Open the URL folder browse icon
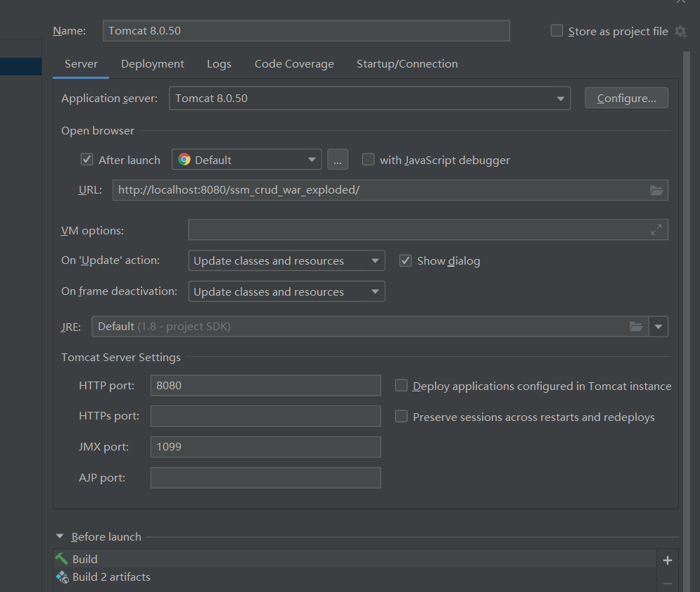Screen dimensions: 700x592 (656, 191)
